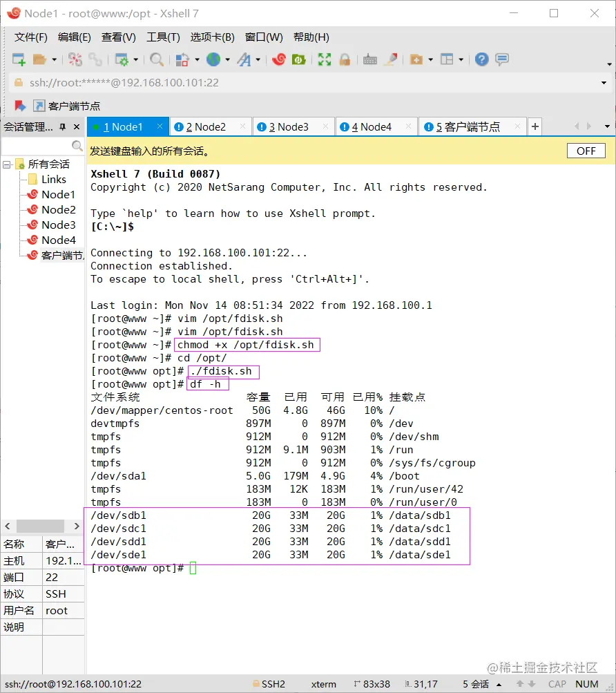This screenshot has height=693, width=616.
Task: Click the Lock screen padlock icon
Action: (x=345, y=59)
